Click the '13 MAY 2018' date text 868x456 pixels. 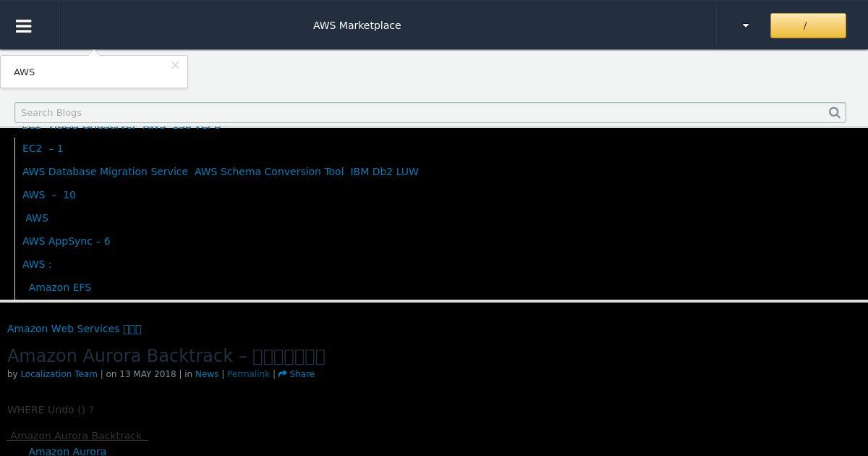click(148, 374)
